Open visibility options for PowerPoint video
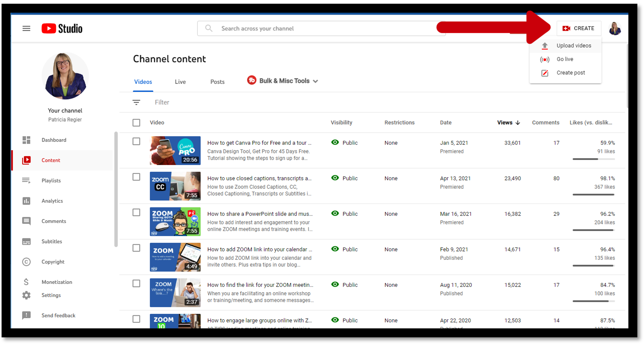Viewport: 644px width, 344px height. pyautogui.click(x=349, y=214)
